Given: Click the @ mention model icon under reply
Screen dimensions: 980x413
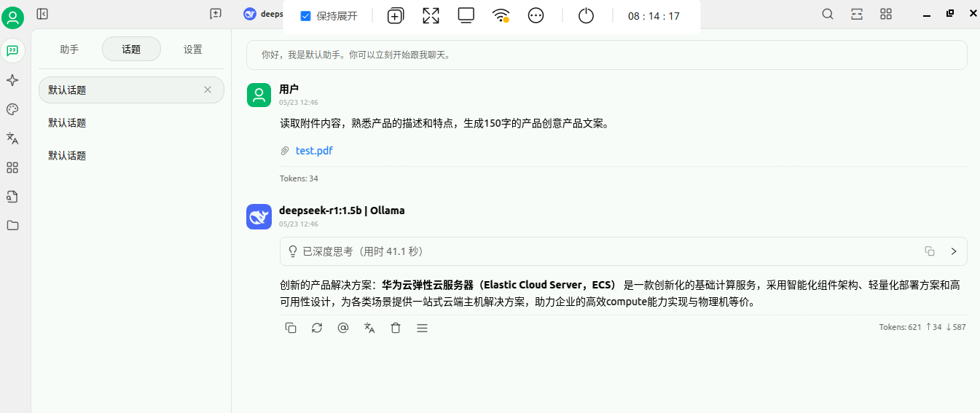Looking at the screenshot, I should click(343, 328).
